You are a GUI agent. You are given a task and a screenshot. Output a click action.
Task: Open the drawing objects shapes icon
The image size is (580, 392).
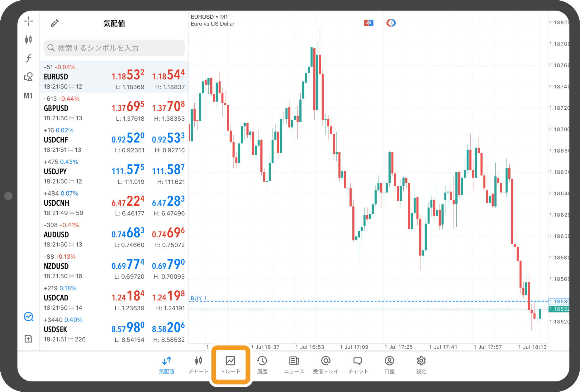(x=28, y=77)
